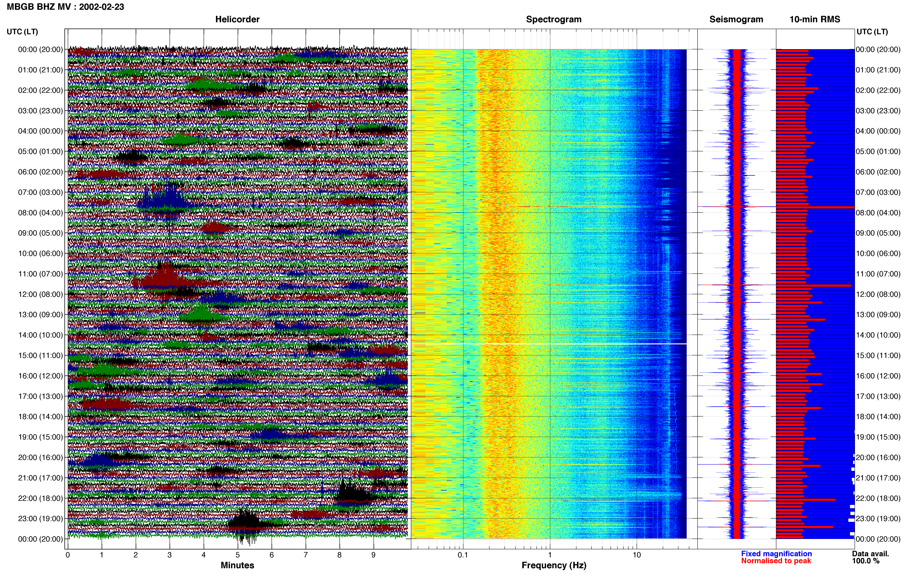Click the long red RMS bar near 11:30
Image resolution: width=924 pixels, height=578 pixels.
tap(814, 286)
